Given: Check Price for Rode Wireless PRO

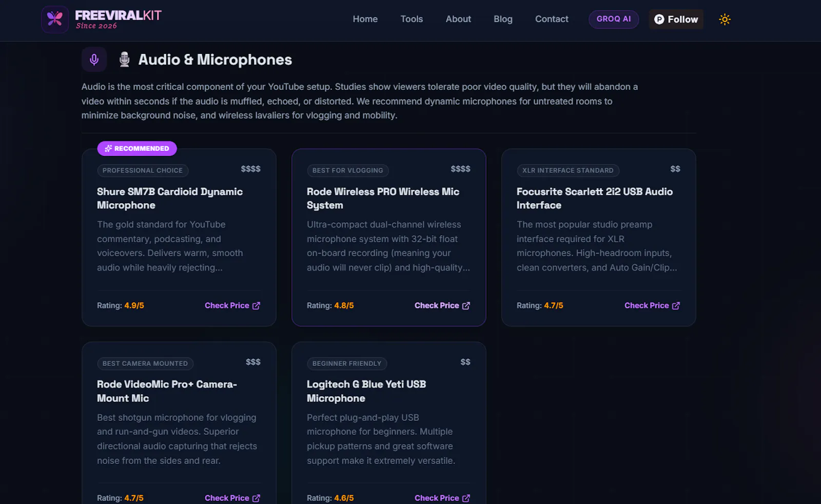Looking at the screenshot, I should coord(442,306).
